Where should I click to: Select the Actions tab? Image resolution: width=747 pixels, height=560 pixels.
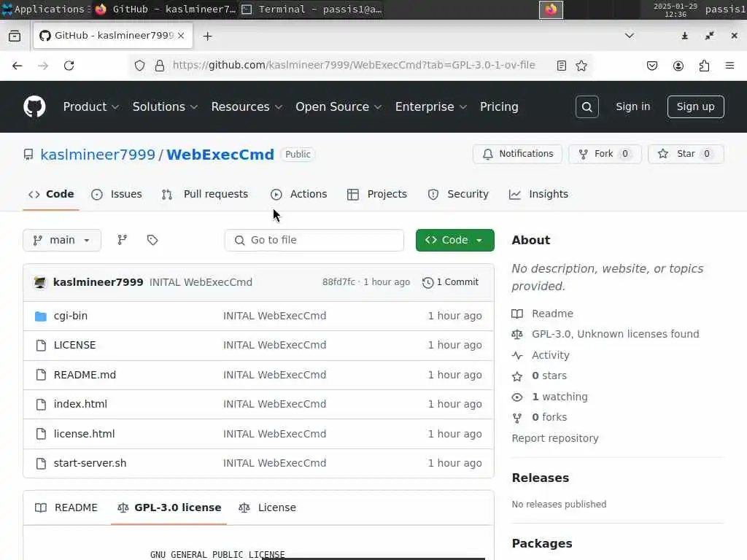(299, 194)
